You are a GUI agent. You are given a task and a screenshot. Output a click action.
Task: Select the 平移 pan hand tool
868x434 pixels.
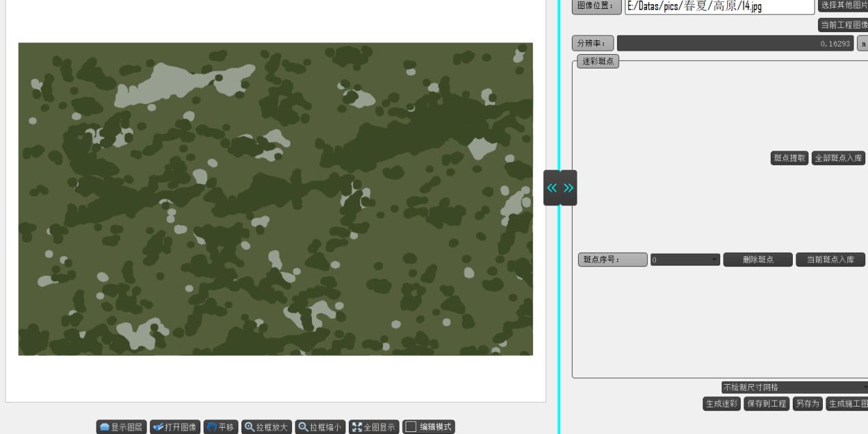(220, 427)
